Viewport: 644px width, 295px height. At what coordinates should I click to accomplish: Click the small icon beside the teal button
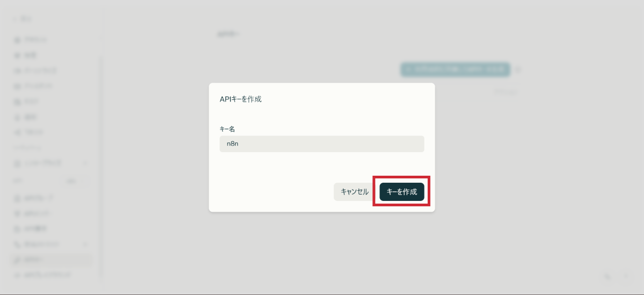519,69
